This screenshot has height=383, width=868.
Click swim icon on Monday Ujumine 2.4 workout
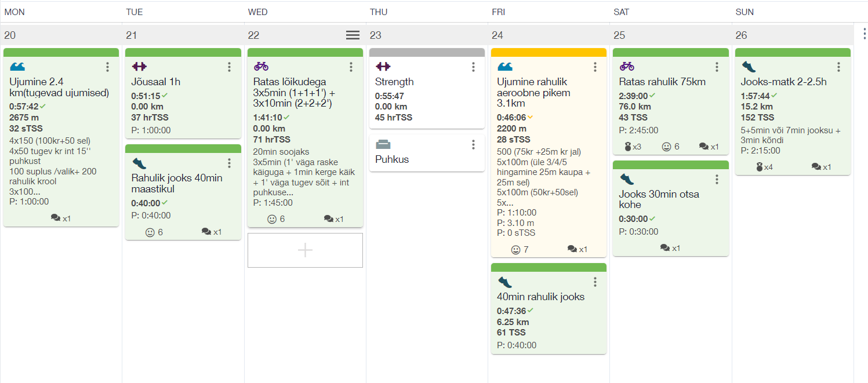coord(17,67)
